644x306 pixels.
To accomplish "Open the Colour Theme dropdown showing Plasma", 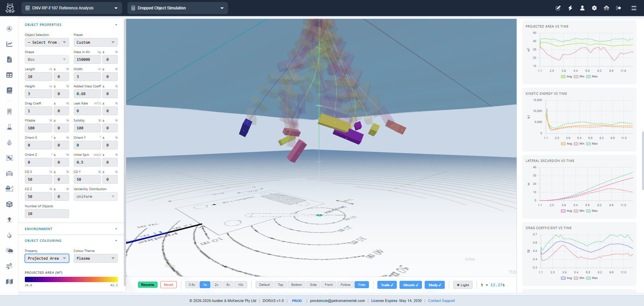I will (x=96, y=258).
